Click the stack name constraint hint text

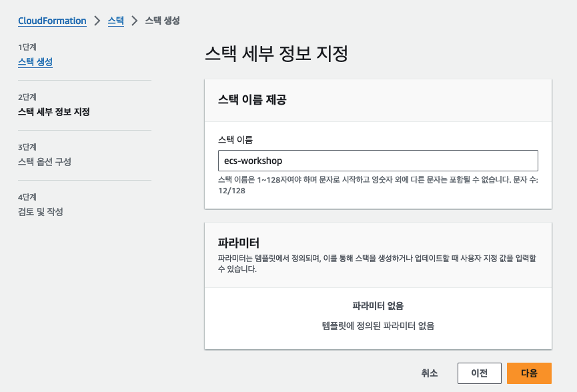tap(378, 185)
